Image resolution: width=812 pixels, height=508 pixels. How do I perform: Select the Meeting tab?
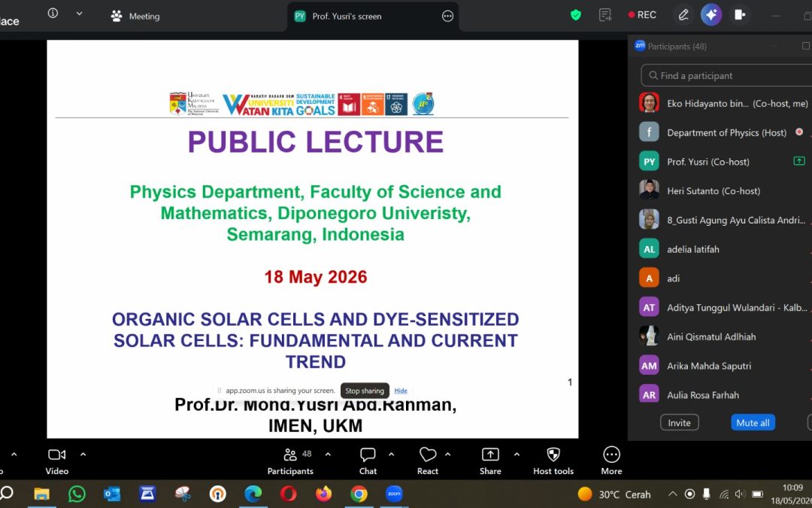point(135,16)
